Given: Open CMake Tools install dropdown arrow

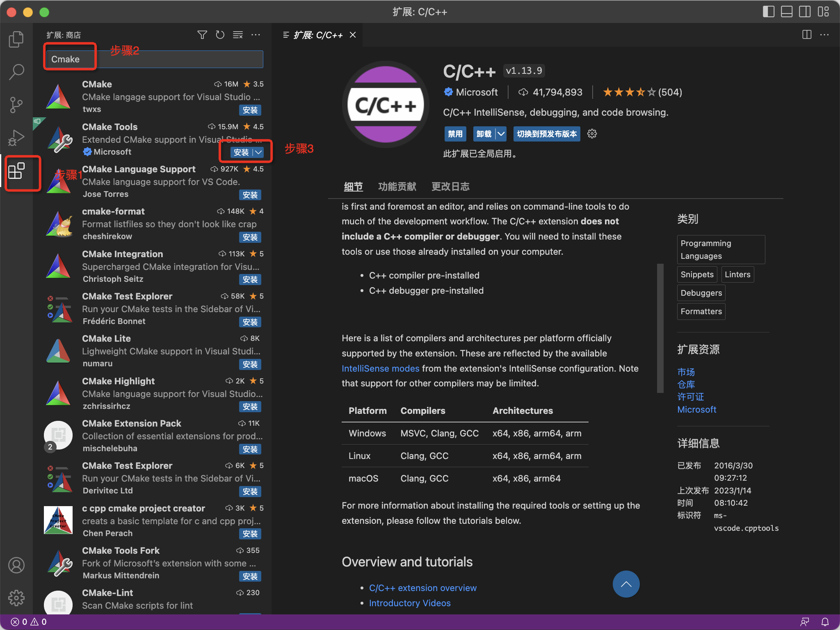Looking at the screenshot, I should click(258, 153).
